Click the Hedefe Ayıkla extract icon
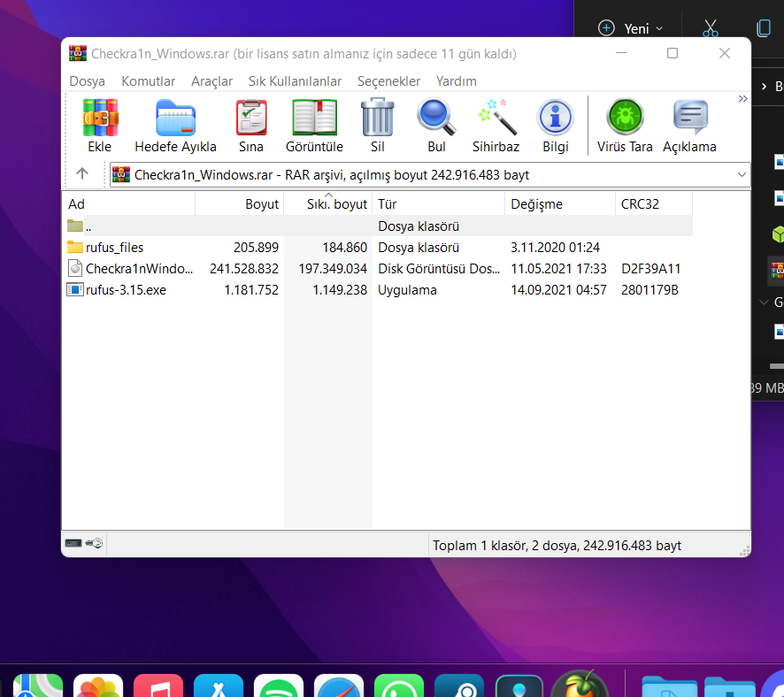 click(x=175, y=118)
